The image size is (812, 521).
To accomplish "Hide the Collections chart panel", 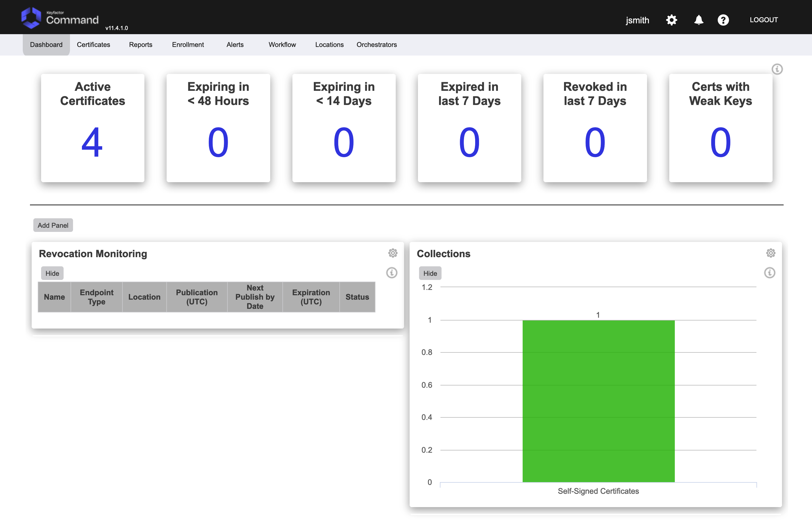I will [x=430, y=273].
